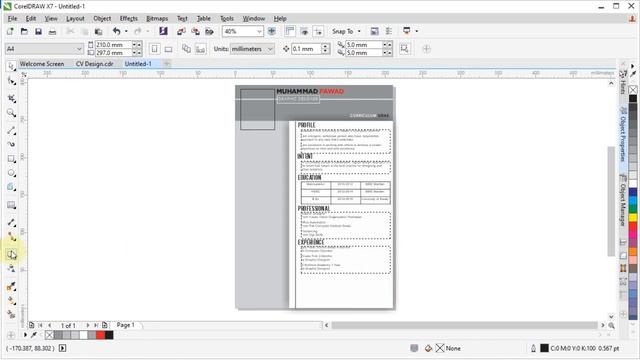640x360 pixels.
Task: Switch to CV Design.cdr tab
Action: click(94, 64)
